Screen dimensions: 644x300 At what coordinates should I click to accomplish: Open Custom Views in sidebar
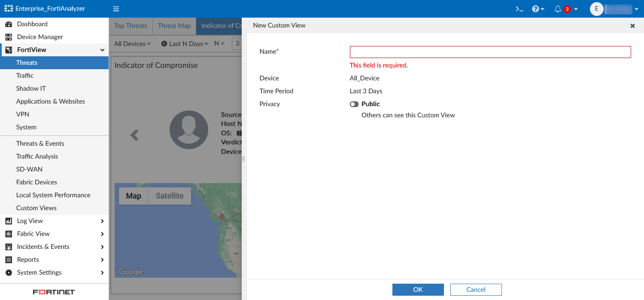coord(54,208)
